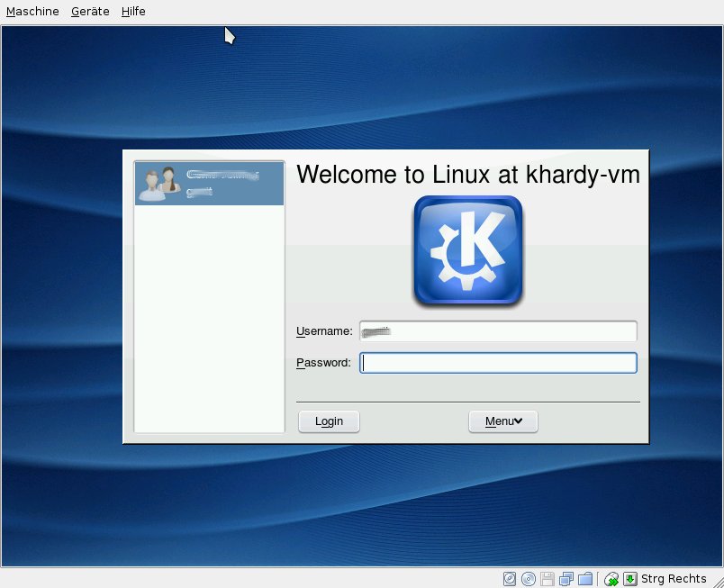
Task: Click the hard disk activity indicator icon
Action: coord(510,578)
